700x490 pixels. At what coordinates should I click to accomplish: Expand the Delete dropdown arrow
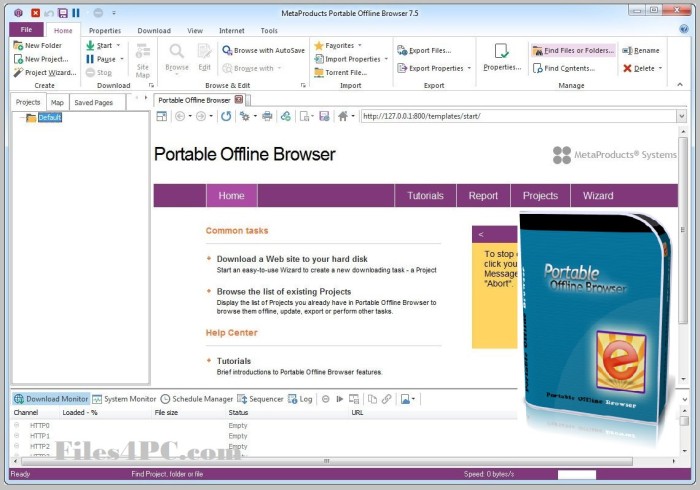pyautogui.click(x=660, y=68)
